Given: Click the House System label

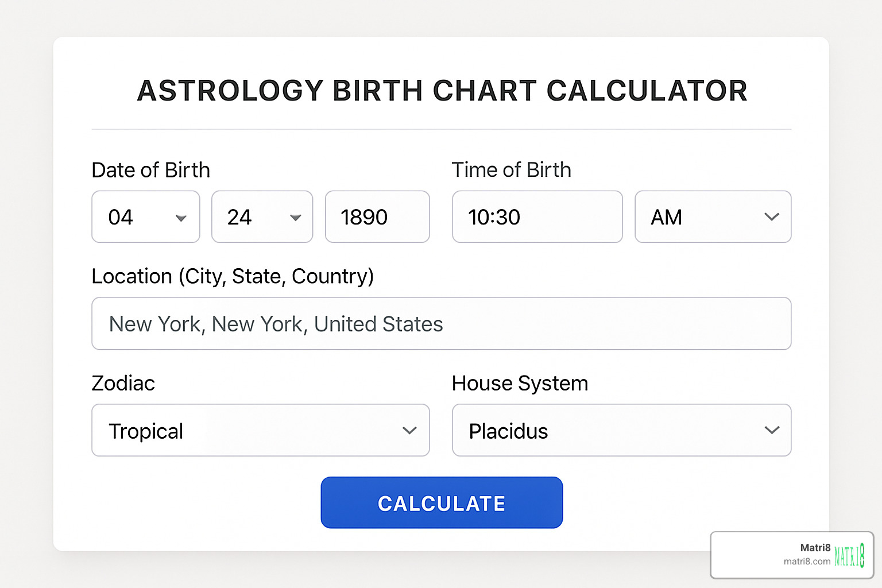Looking at the screenshot, I should 520,384.
